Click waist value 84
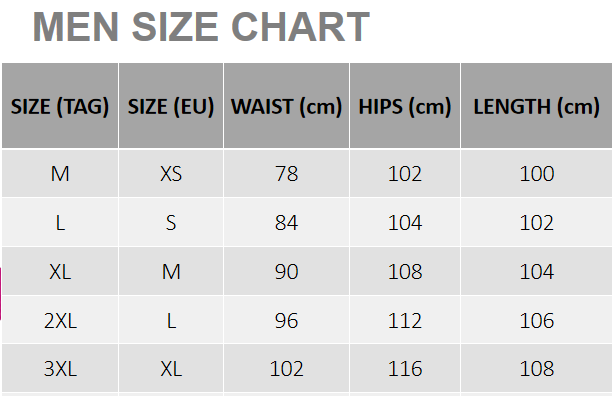The image size is (613, 396). click(287, 222)
